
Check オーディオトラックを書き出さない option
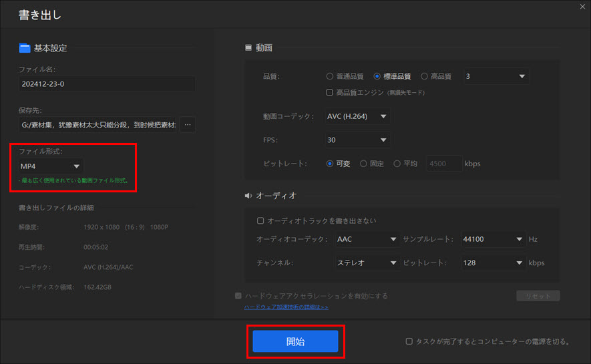[261, 220]
